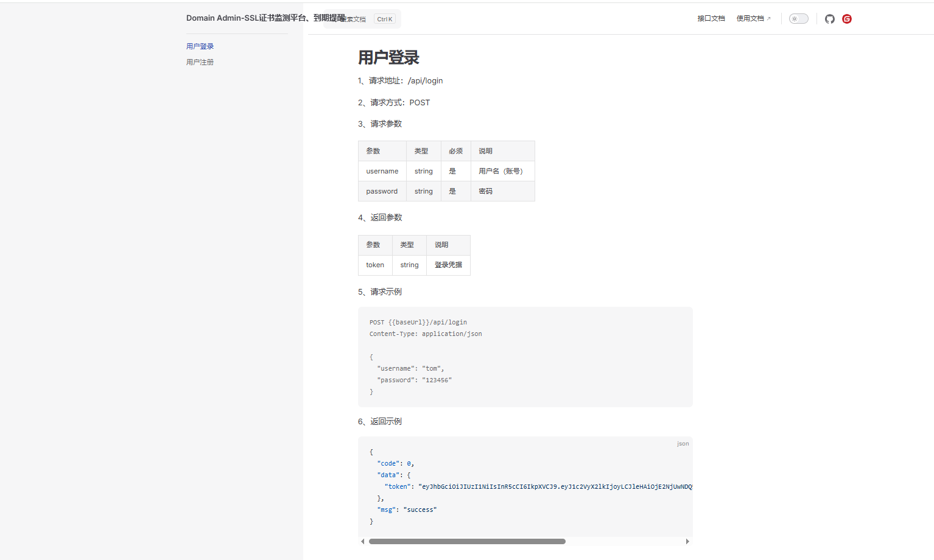The width and height of the screenshot is (934, 560).
Task: Click the right arrow of code scrollbar
Action: pyautogui.click(x=687, y=541)
